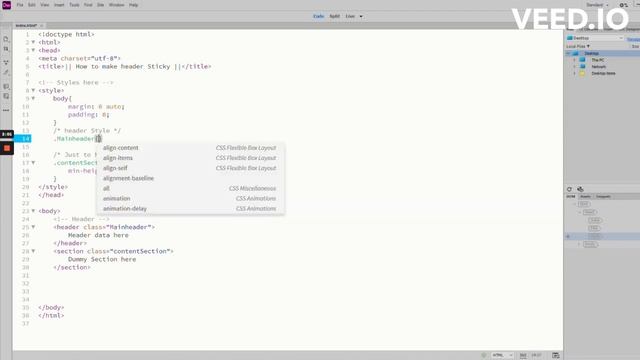Screen dimensions: 640x360
Task: Select Network in the Files tree
Action: [599, 67]
